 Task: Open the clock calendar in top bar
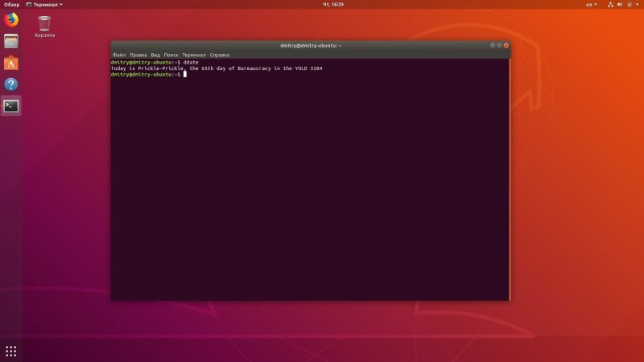333,5
